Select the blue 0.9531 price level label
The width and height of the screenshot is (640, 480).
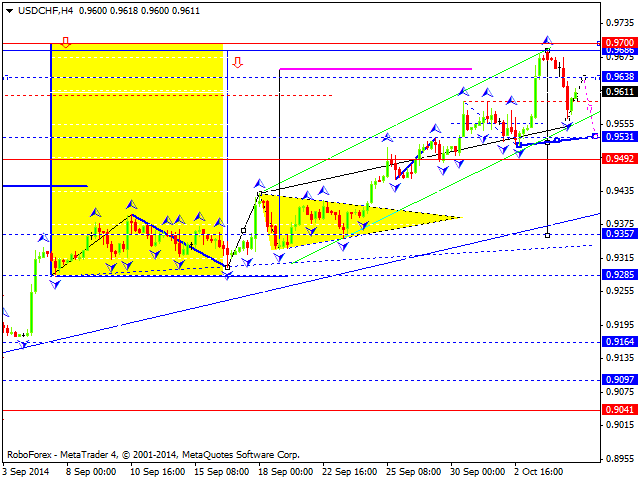620,136
